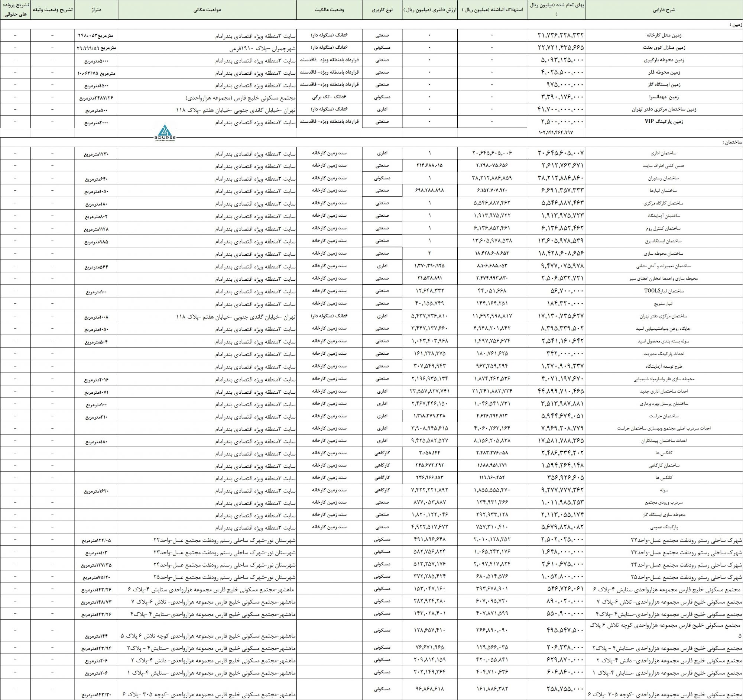Screen dimensions: 743x700
Task: Click the بهای تمام شده column header
Action: (556, 10)
